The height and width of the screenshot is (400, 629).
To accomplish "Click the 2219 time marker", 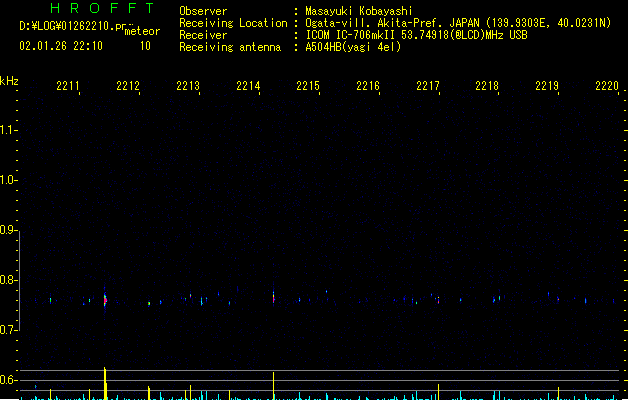I will pos(547,86).
